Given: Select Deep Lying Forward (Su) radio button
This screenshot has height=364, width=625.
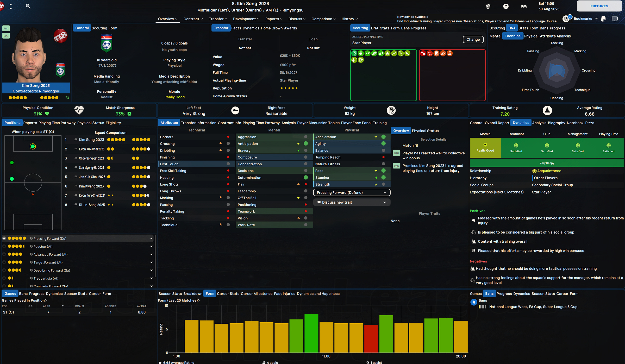Looking at the screenshot, I should pyautogui.click(x=4, y=270).
